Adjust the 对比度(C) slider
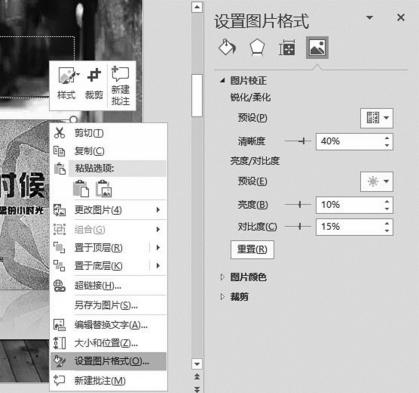Image resolution: width=419 pixels, height=393 pixels. 300,227
